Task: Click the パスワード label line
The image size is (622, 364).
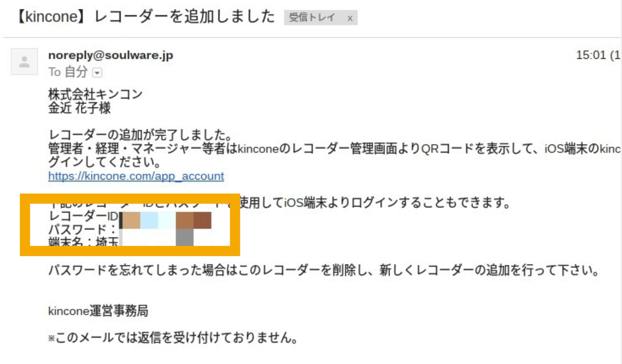Action: (x=82, y=229)
